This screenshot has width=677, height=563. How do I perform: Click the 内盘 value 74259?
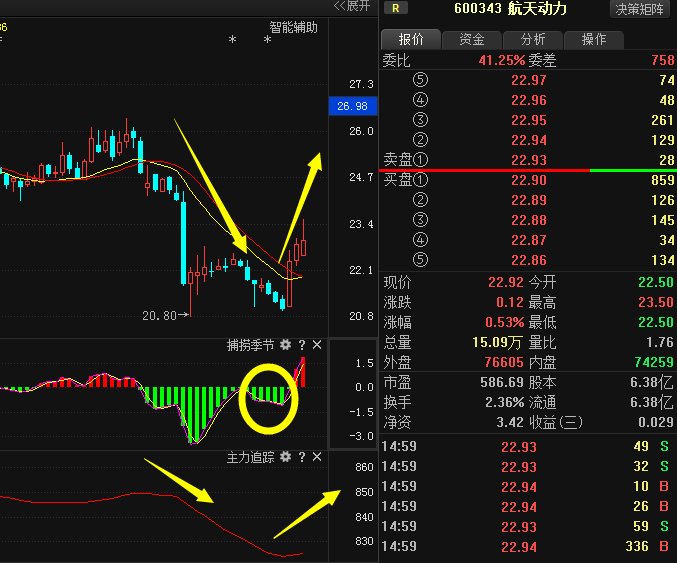[x=654, y=362]
